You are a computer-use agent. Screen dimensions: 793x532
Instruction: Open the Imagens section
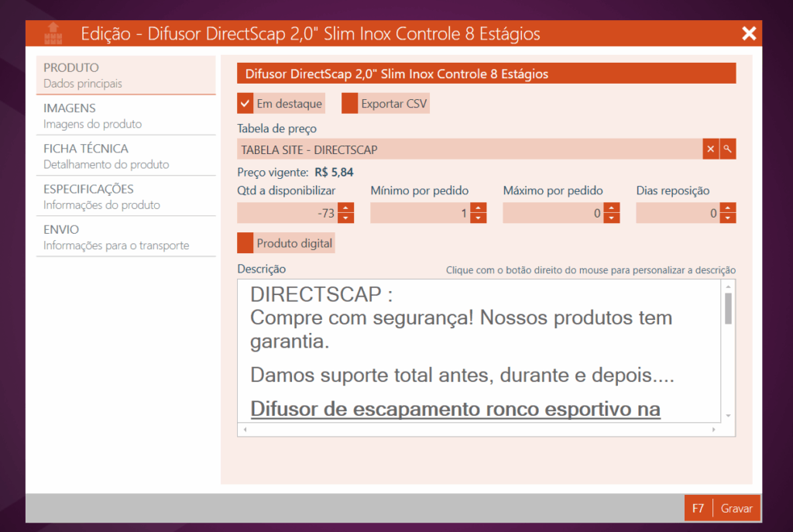pyautogui.click(x=125, y=115)
